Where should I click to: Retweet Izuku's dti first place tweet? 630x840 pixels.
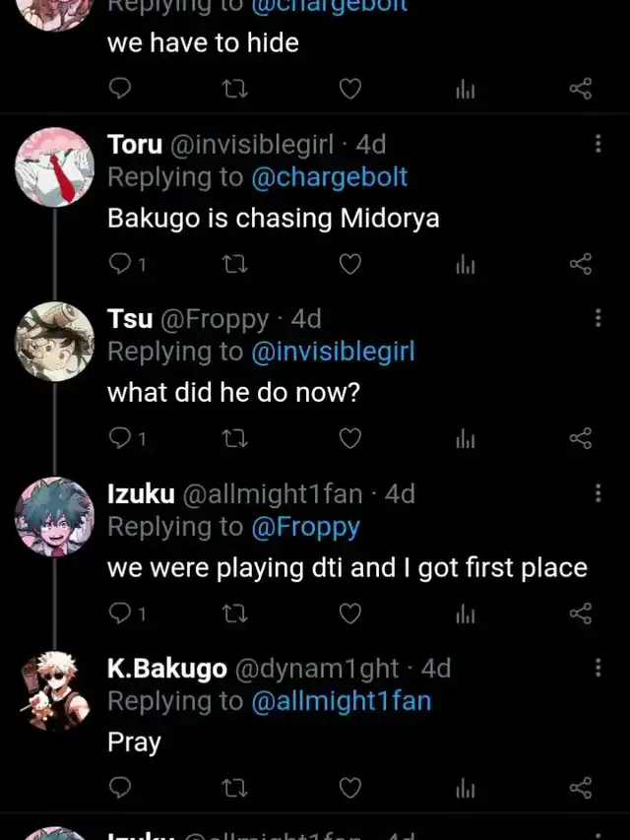[x=234, y=614]
